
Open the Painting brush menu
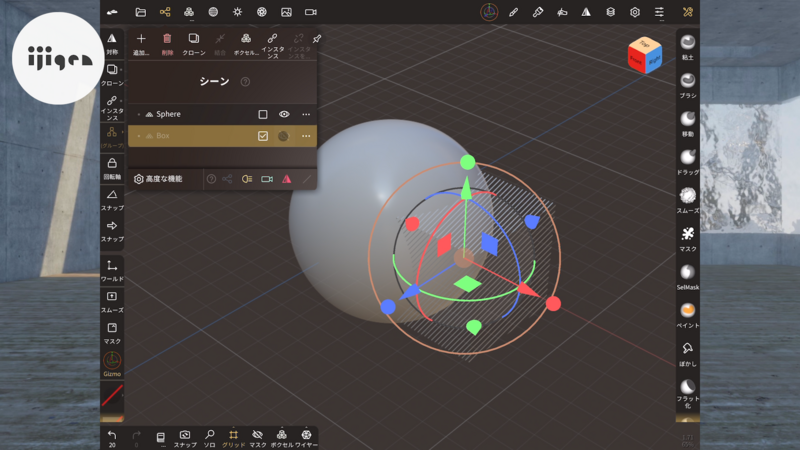pyautogui.click(x=538, y=12)
